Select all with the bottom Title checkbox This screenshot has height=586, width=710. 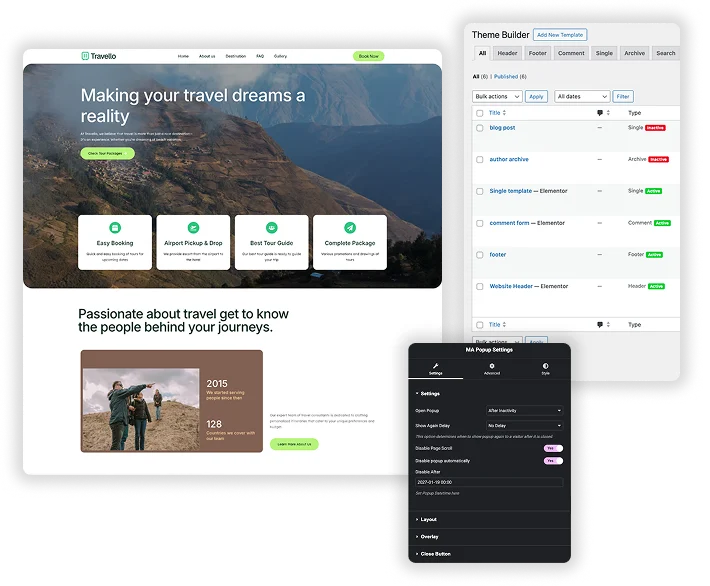coord(480,325)
